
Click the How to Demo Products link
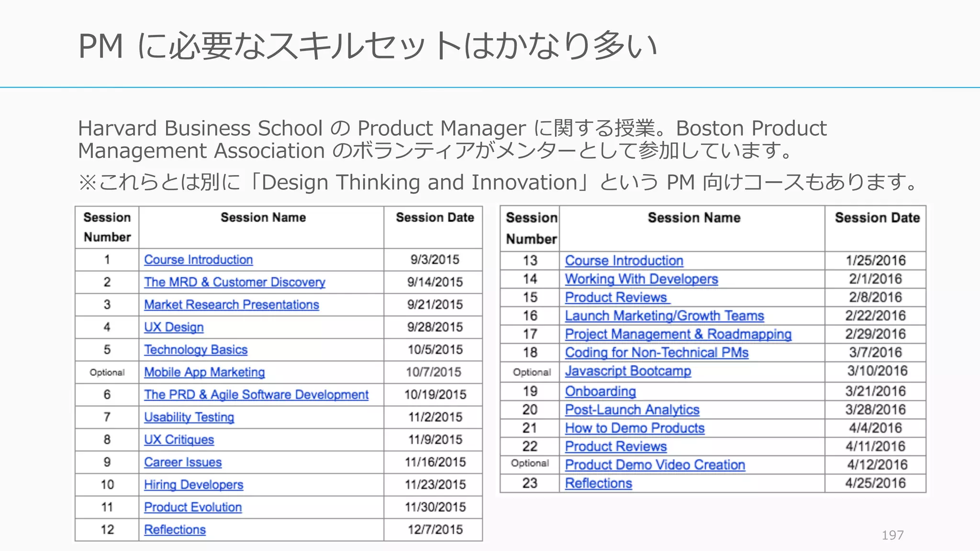point(635,428)
